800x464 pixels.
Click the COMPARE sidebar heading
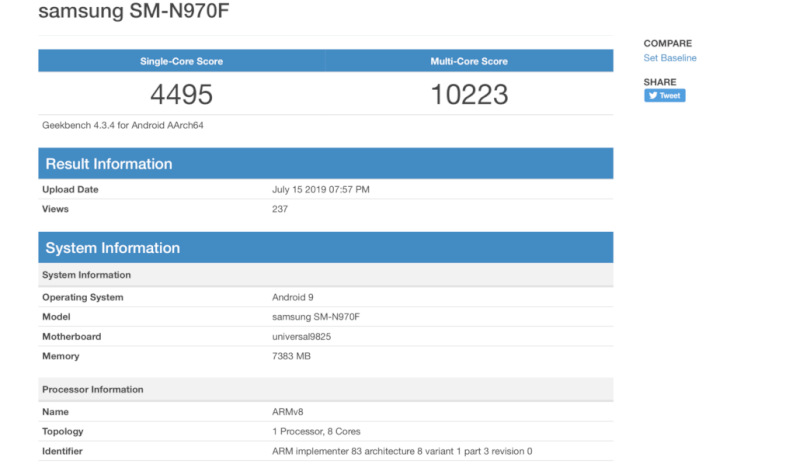click(x=667, y=43)
